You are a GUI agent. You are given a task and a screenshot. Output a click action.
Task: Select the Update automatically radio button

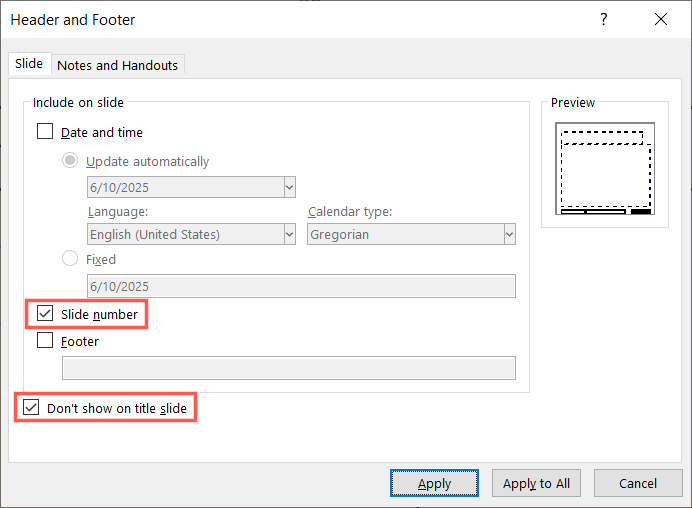70,160
